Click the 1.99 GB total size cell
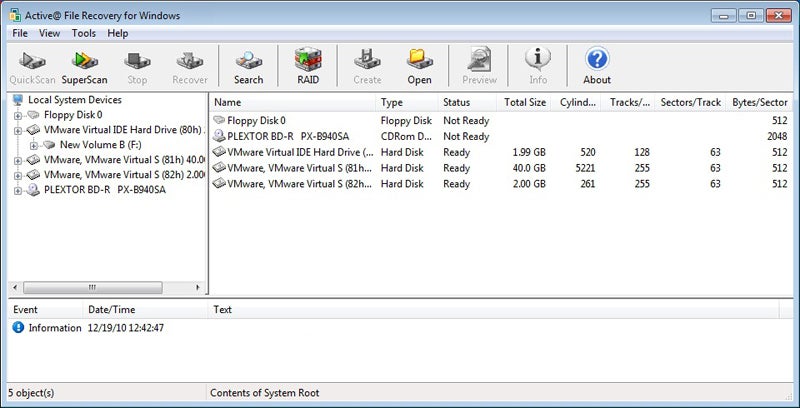The image size is (800, 408). tap(529, 152)
